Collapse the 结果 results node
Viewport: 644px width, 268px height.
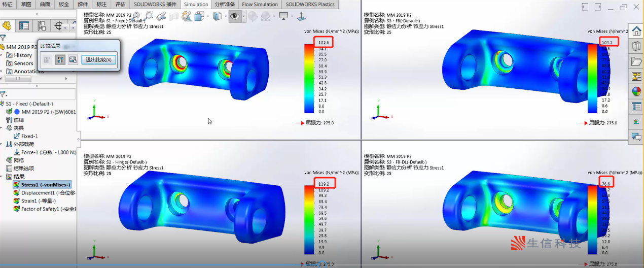pos(2,176)
